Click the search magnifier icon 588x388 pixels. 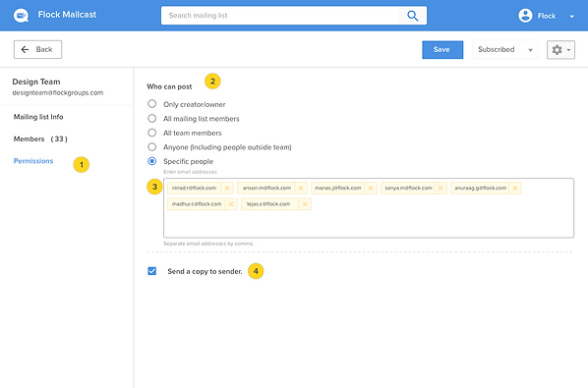pyautogui.click(x=413, y=16)
